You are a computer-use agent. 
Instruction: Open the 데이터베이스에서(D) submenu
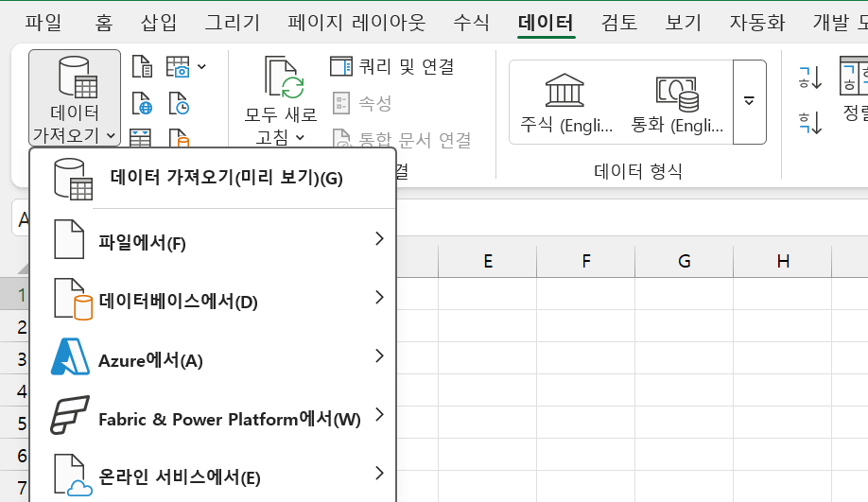point(213,299)
